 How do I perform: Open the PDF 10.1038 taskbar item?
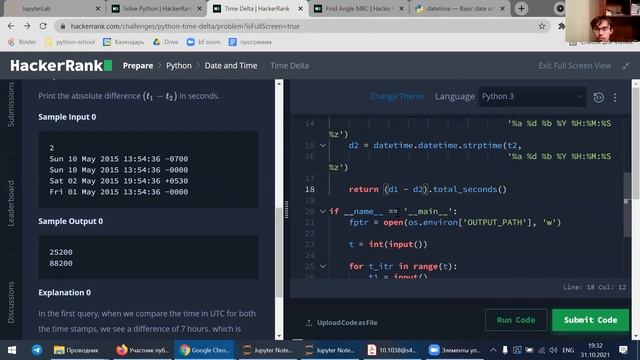pyautogui.click(x=392, y=350)
